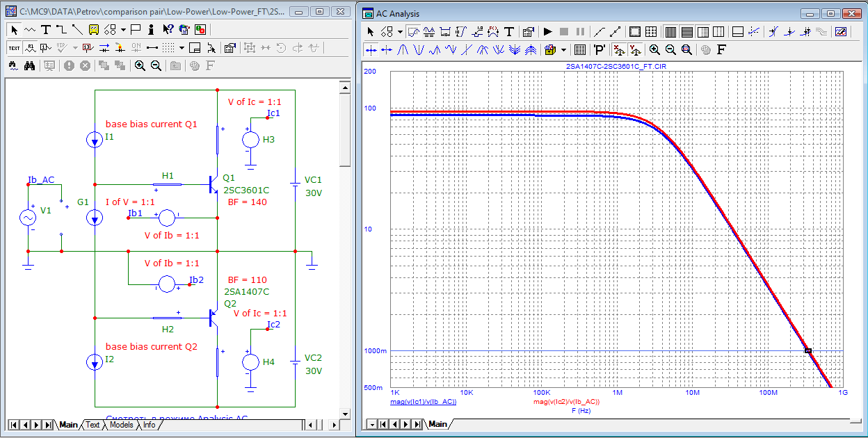This screenshot has width=868, height=438.
Task: Toggle the horizontal grid lines button
Action: pyautogui.click(x=687, y=31)
